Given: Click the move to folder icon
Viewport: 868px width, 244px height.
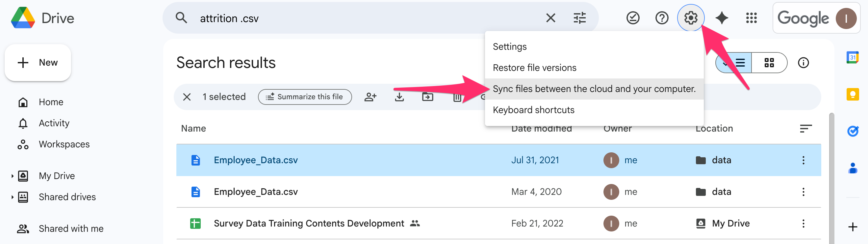Looking at the screenshot, I should [x=428, y=97].
